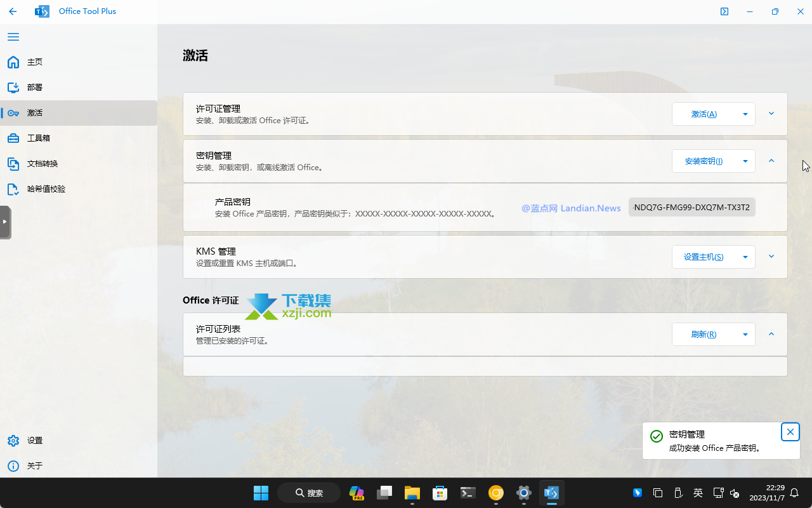The image size is (812, 508).
Task: Open the yellow circle browser taskbar icon
Action: [496, 493]
